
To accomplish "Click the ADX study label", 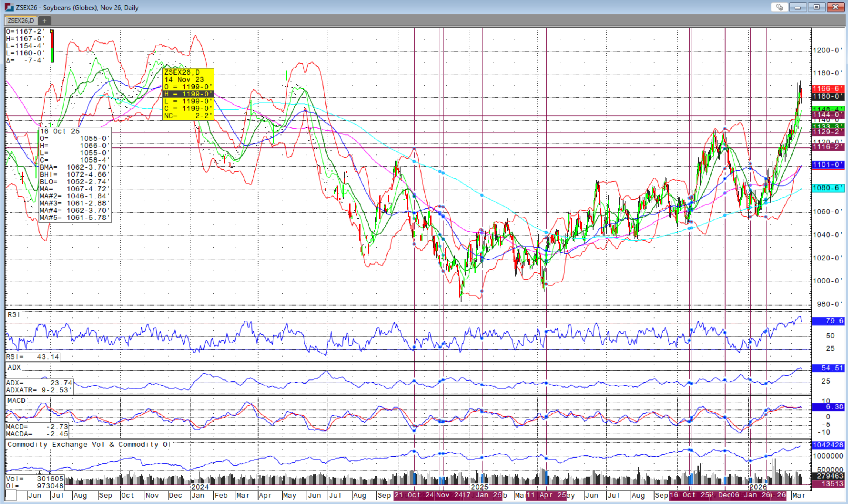I will (x=14, y=367).
